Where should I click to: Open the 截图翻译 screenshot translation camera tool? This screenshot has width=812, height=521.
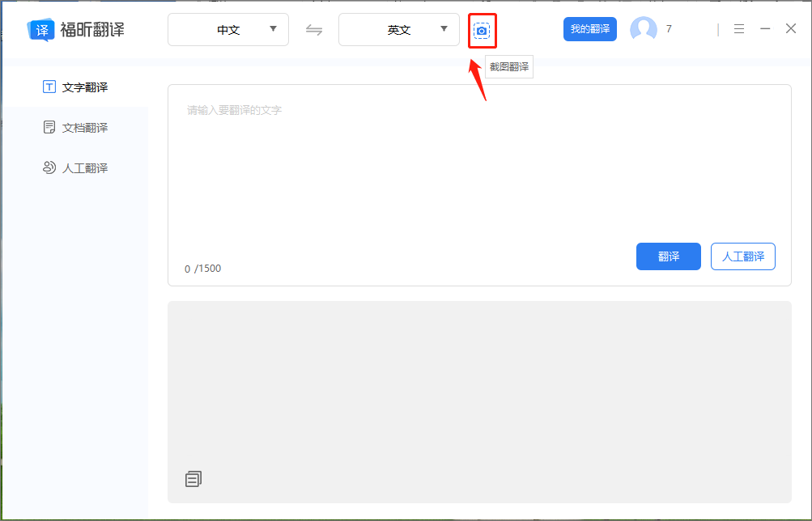tap(482, 29)
